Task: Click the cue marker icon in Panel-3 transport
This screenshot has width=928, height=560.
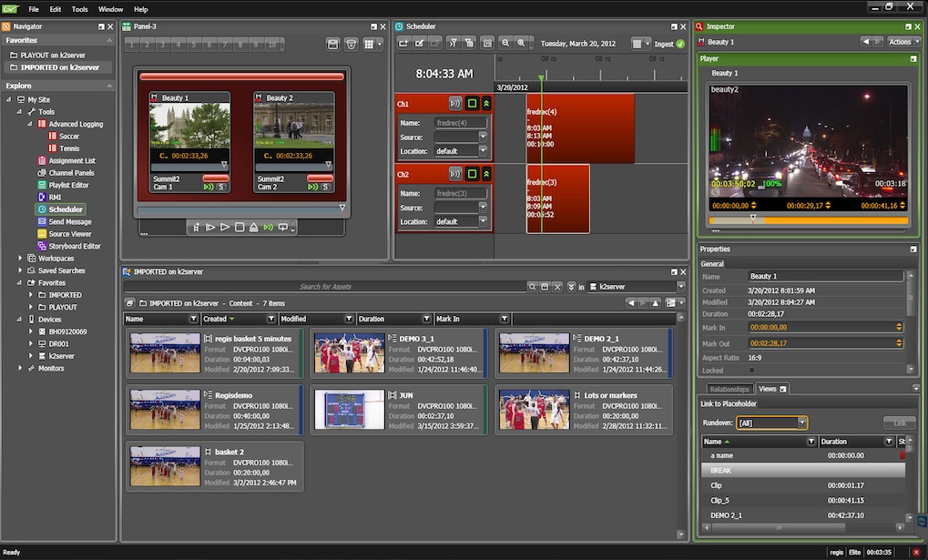Action: 196,228
